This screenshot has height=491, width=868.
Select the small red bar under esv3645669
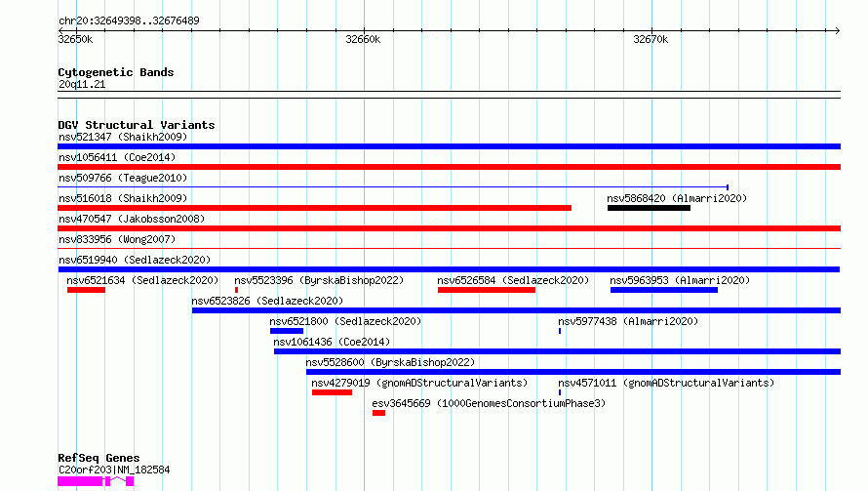(378, 413)
